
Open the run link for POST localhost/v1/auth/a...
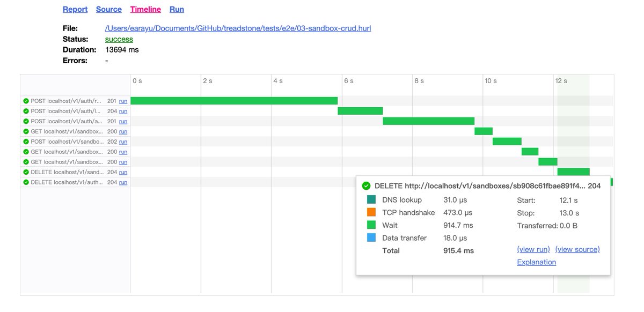(x=123, y=121)
